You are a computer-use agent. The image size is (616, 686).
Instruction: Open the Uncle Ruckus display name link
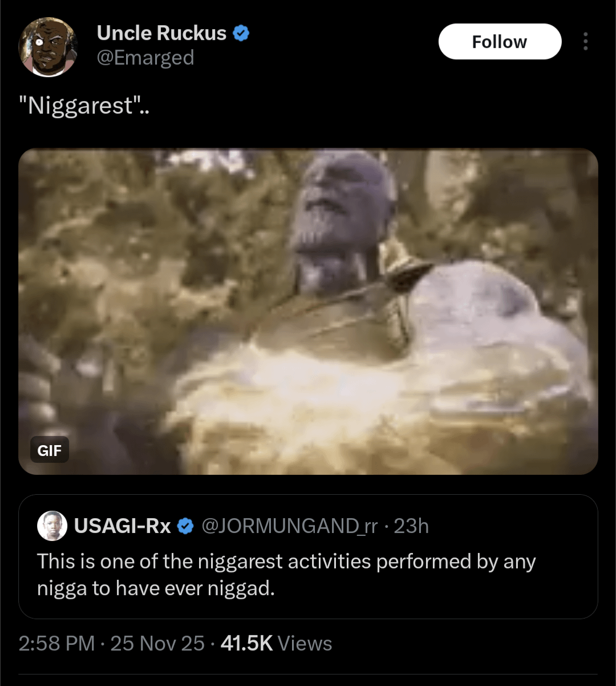pos(161,33)
